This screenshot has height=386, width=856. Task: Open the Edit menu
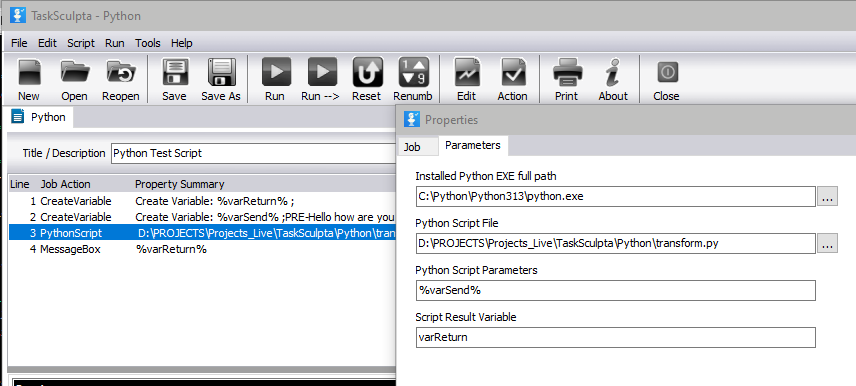[47, 43]
